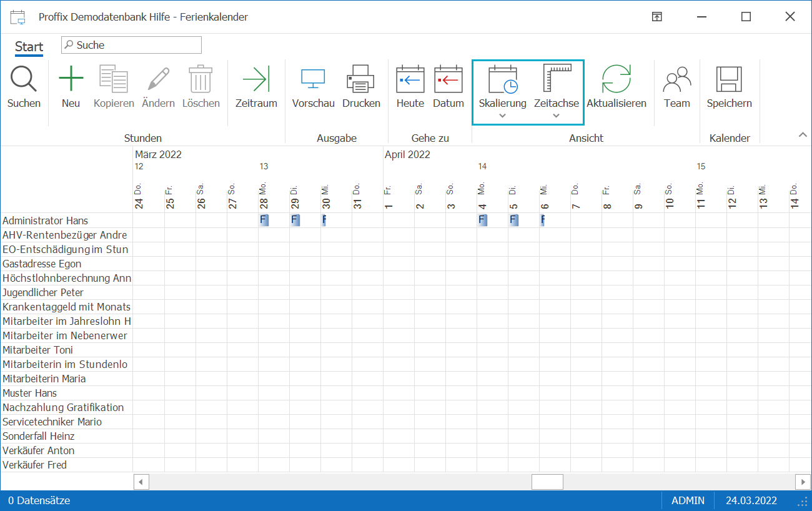This screenshot has height=511, width=812.
Task: Switch to the Start tab
Action: (x=29, y=47)
